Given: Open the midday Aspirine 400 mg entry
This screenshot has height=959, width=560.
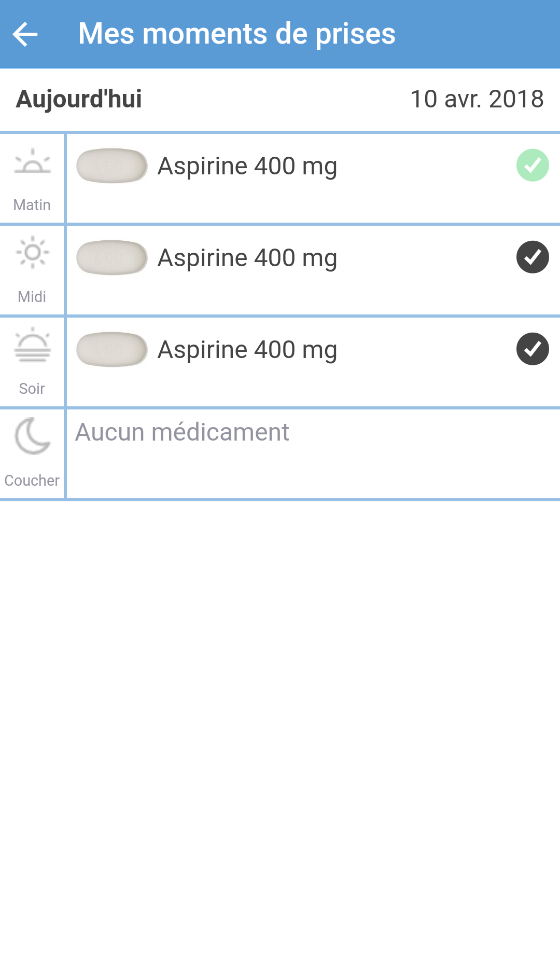Looking at the screenshot, I should [x=247, y=258].
